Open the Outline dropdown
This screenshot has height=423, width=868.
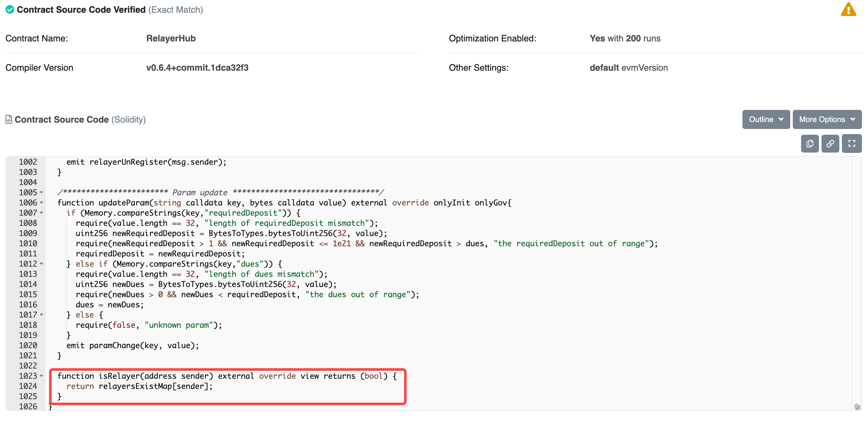(766, 119)
